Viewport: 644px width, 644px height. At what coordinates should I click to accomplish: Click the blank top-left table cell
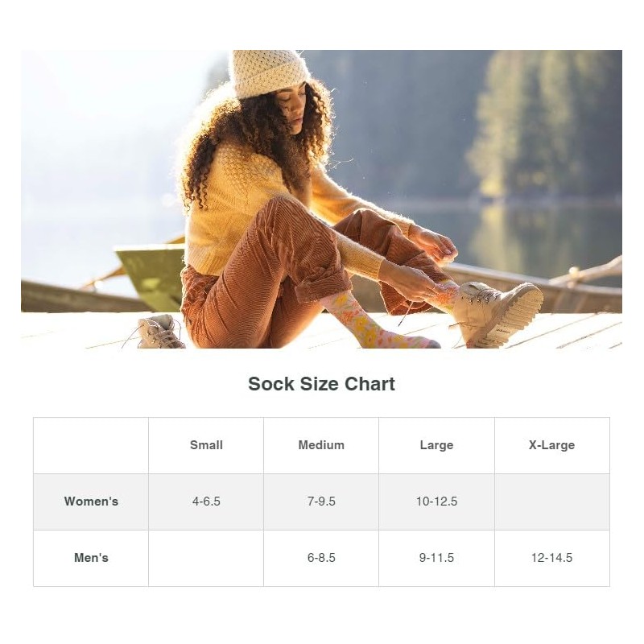point(91,445)
